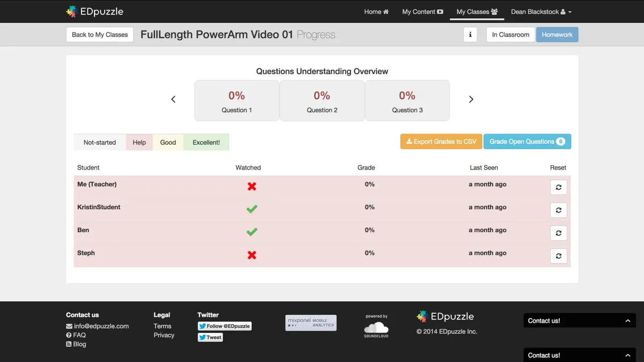
Task: Switch to In Classroom mode
Action: [x=510, y=34]
